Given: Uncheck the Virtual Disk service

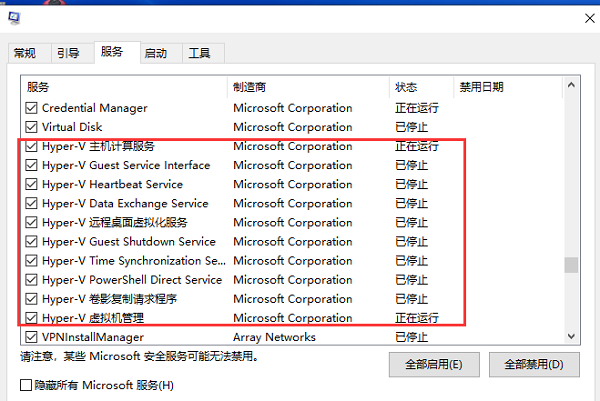Looking at the screenshot, I should [30, 127].
